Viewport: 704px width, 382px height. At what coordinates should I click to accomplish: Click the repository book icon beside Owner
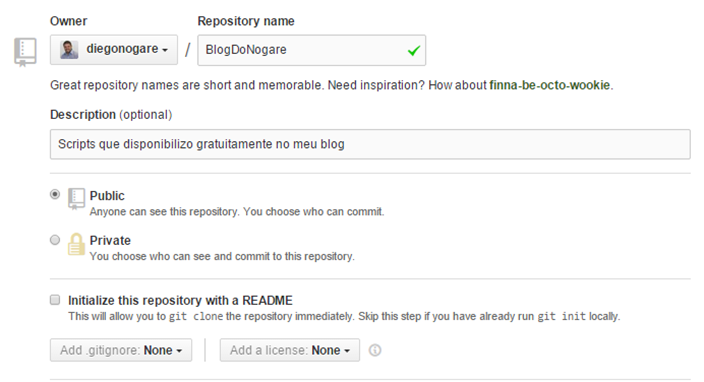pyautogui.click(x=25, y=52)
